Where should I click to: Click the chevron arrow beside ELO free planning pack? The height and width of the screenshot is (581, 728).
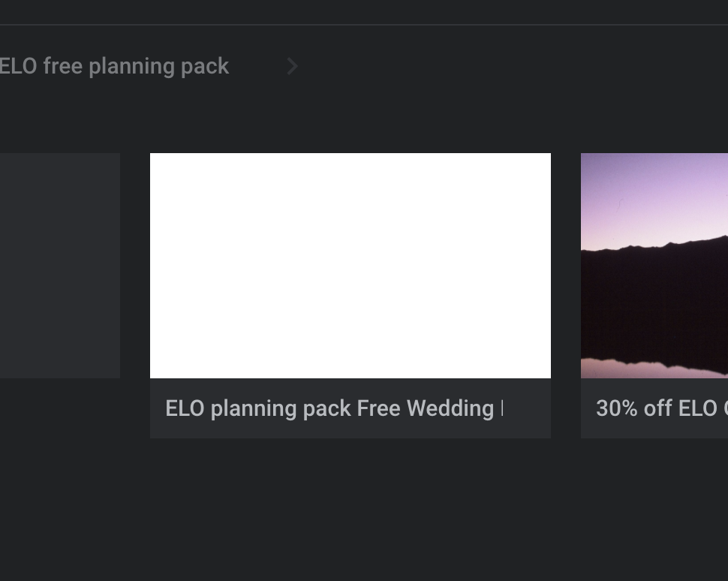[x=292, y=67]
